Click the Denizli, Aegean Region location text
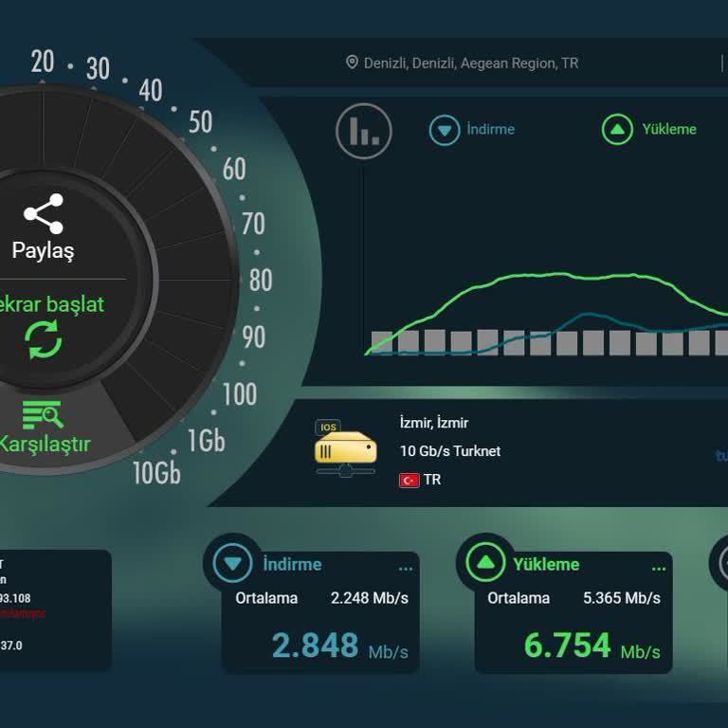728x728 pixels. [472, 64]
